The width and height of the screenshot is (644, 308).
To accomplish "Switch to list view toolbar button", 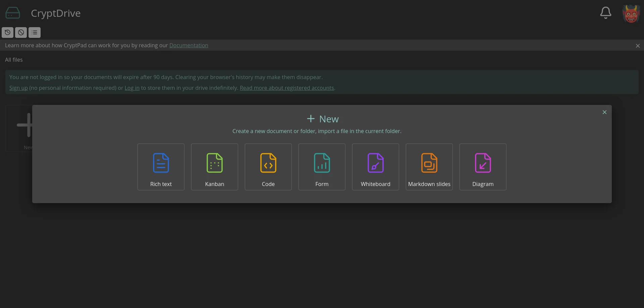I will tap(35, 33).
